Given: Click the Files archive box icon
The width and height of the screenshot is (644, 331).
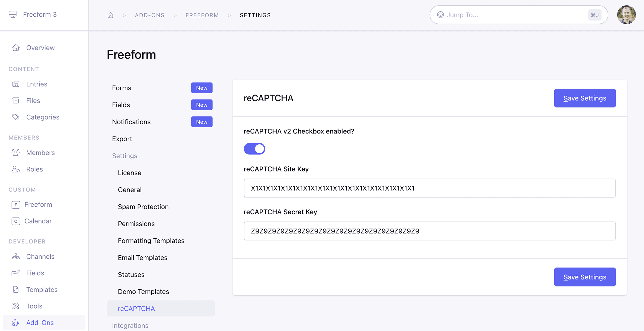Looking at the screenshot, I should click(x=16, y=101).
